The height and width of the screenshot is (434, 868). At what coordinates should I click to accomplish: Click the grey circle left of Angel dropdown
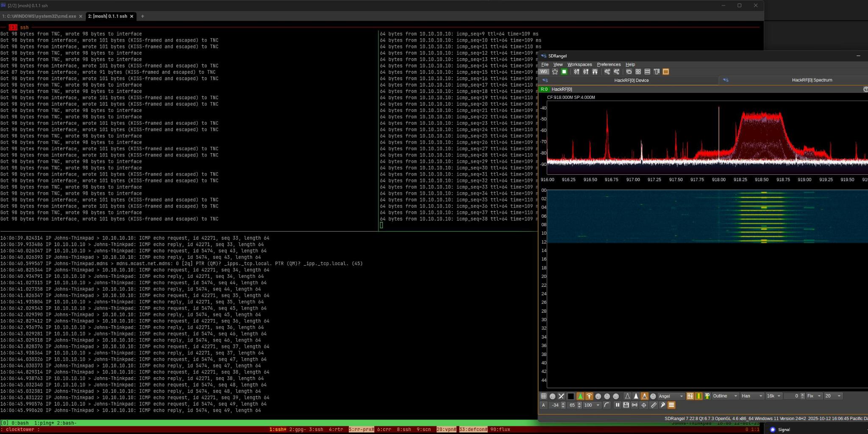pyautogui.click(x=653, y=396)
